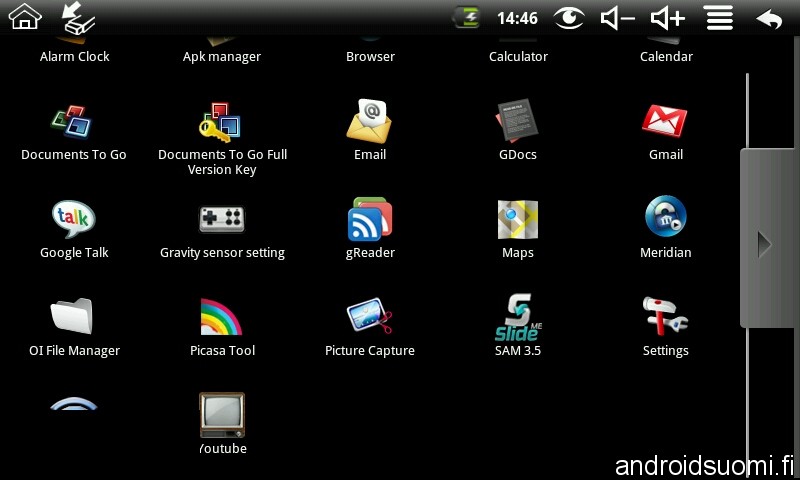Increase volume with the speaker plus icon
800x480 pixels.
tap(667, 18)
